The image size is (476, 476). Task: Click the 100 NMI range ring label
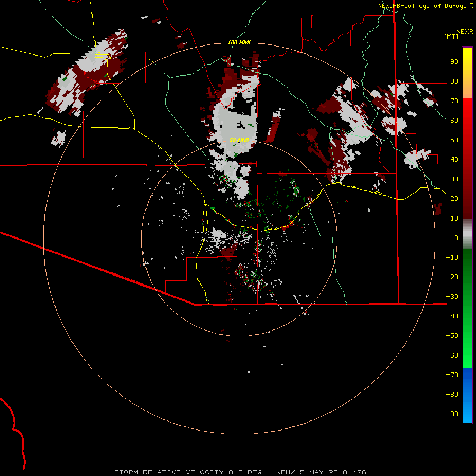(x=239, y=42)
